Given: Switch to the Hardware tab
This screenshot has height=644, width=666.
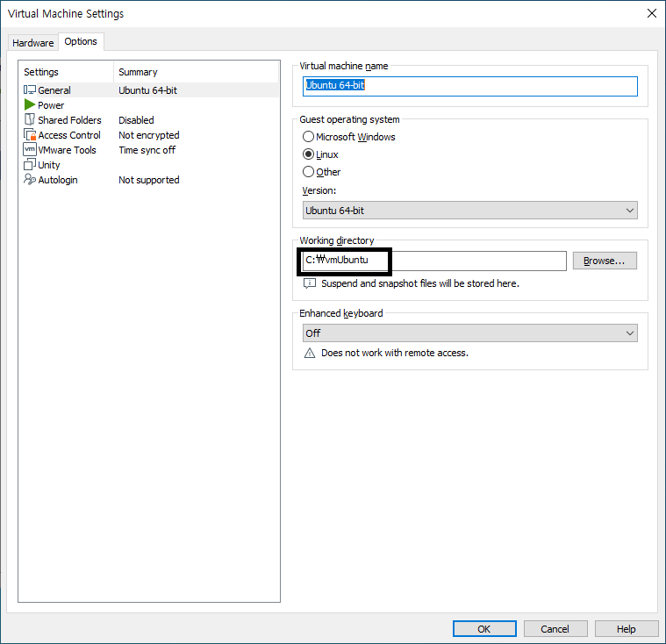Looking at the screenshot, I should [33, 43].
